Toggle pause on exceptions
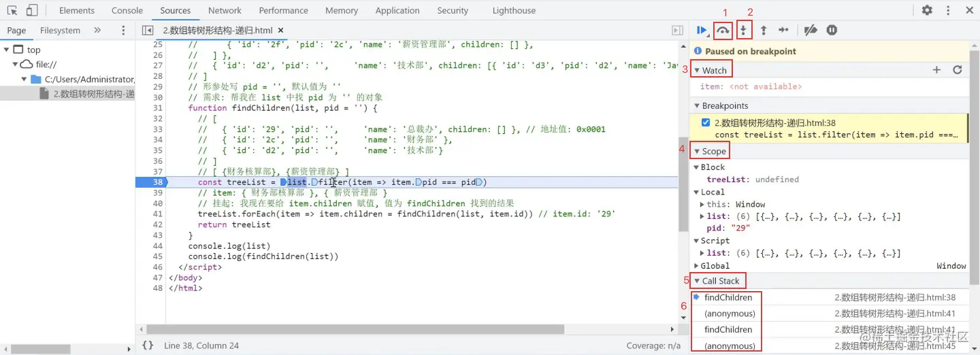Viewport: 980px width, 355px height. (x=832, y=30)
